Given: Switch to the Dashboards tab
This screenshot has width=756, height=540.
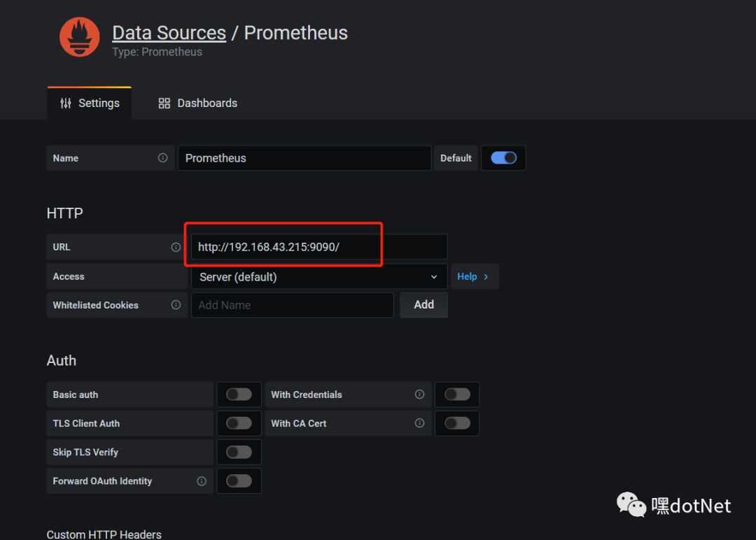Looking at the screenshot, I should pyautogui.click(x=198, y=104).
